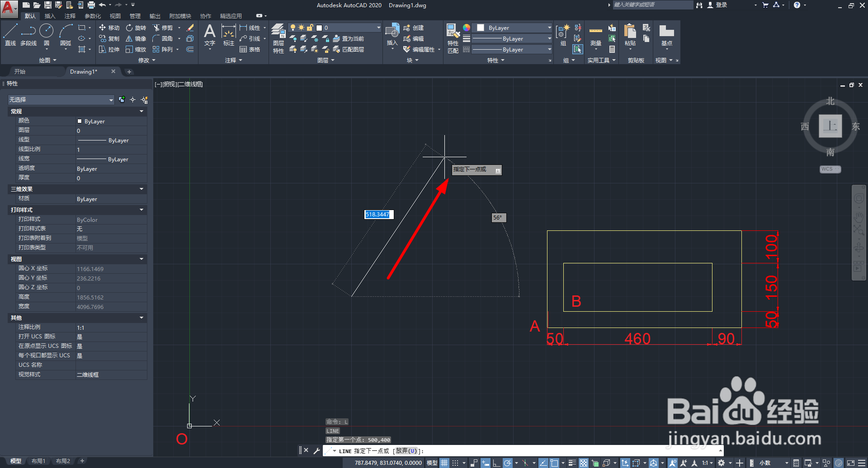Viewport: 868px width, 468px height.
Task: Click the 复制 (Copy) command
Action: [109, 38]
